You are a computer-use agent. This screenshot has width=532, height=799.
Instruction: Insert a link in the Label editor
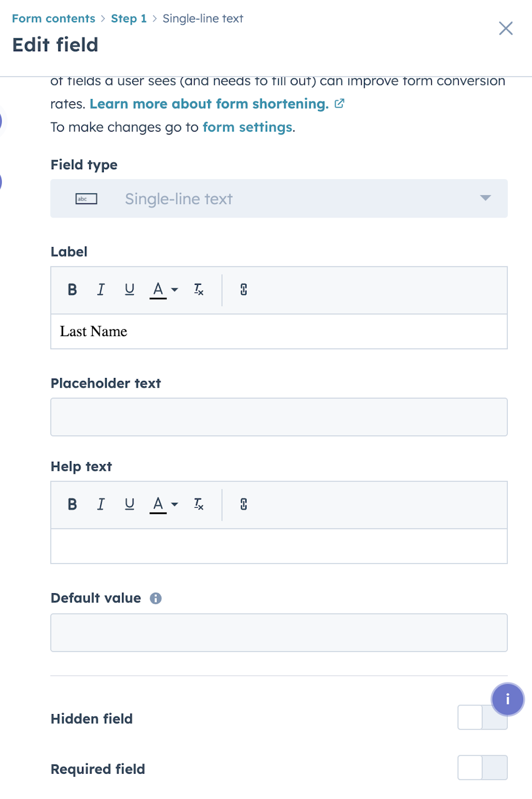(243, 290)
